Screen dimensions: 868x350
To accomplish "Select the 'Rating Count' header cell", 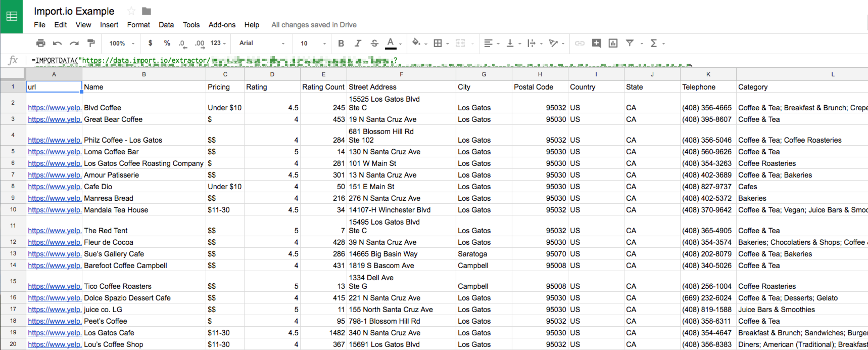I will [x=323, y=87].
